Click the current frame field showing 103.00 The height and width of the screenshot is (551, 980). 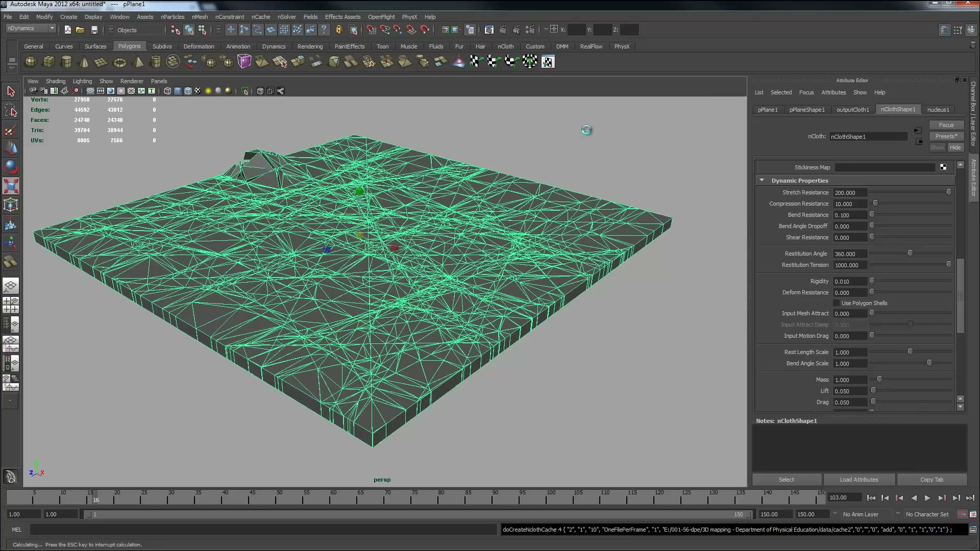(x=845, y=498)
